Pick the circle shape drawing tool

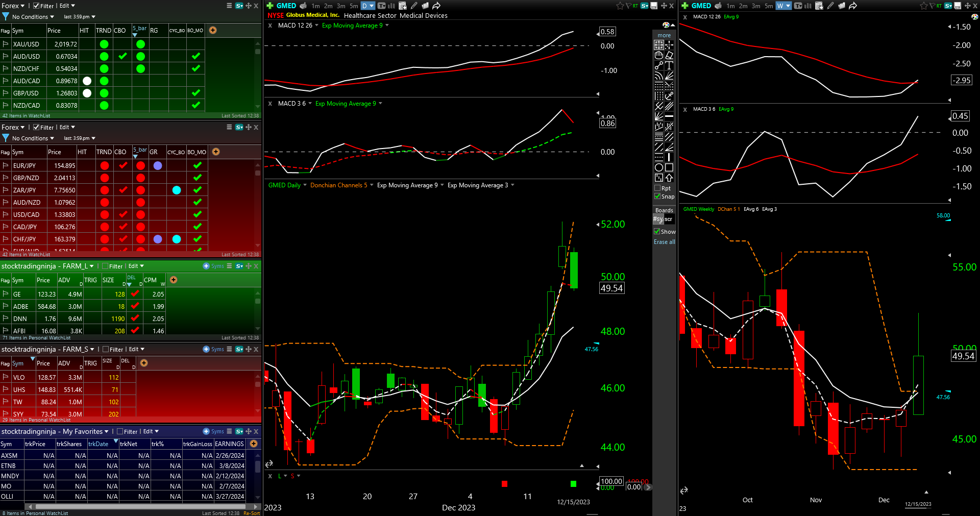pos(659,167)
